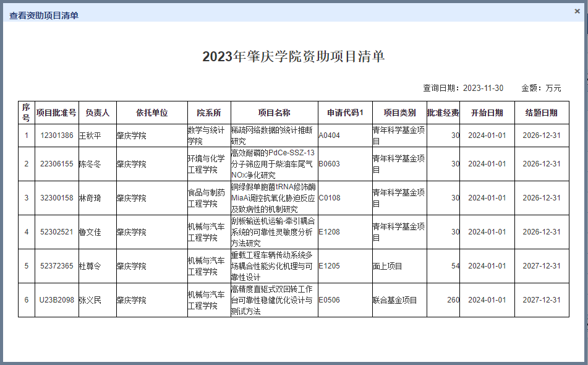Click the 依托单位 column header
The width and height of the screenshot is (588, 365).
point(151,113)
